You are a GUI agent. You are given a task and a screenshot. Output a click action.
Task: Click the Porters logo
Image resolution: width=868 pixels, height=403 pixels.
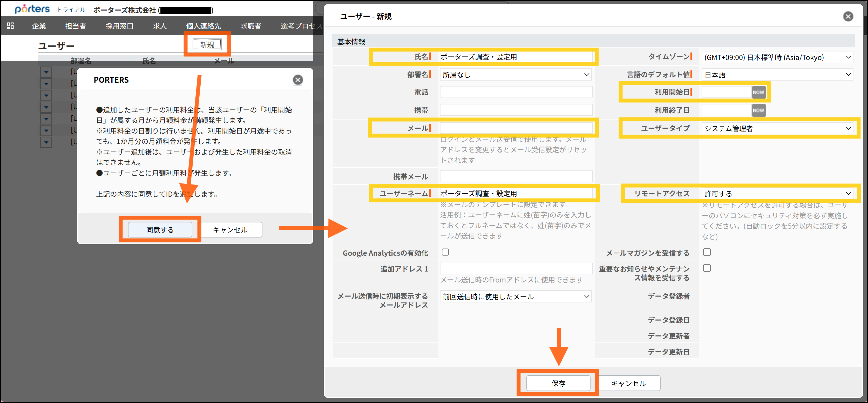(32, 9)
